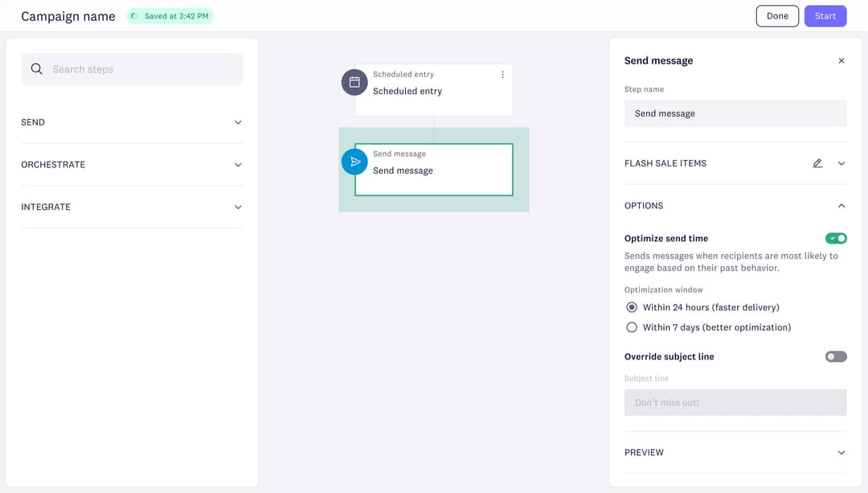Screen dimensions: 868x493
Task: Click the pencil icon next to FLASH SALE ITEMS
Action: click(x=817, y=162)
